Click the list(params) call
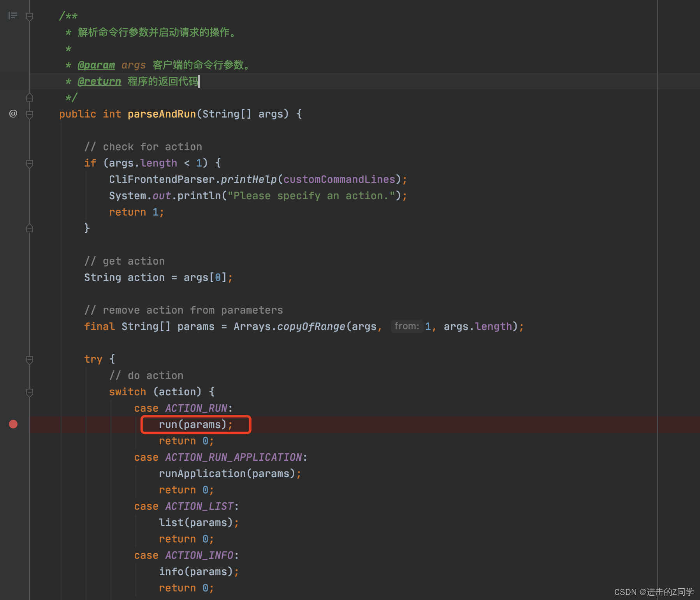The width and height of the screenshot is (700, 600). point(196,523)
